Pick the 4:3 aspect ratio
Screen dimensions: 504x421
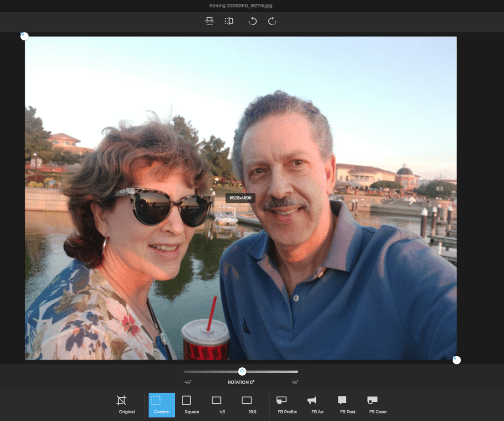pyautogui.click(x=217, y=404)
